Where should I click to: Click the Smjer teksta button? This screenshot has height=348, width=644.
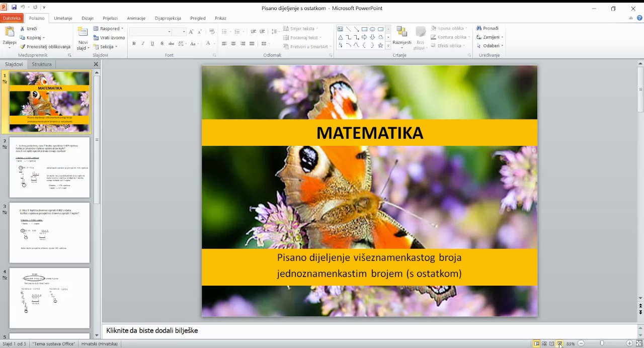[x=300, y=29]
